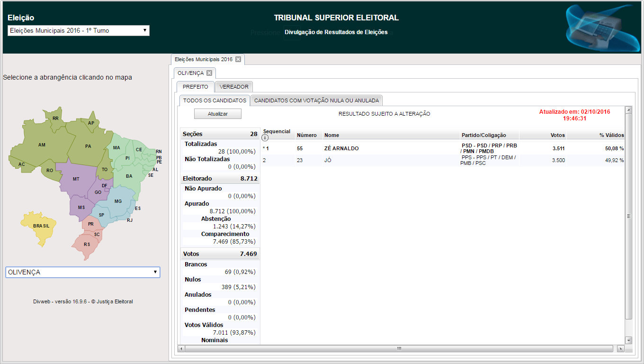Select the PREFEITO tab
The height and width of the screenshot is (364, 644).
(x=195, y=87)
